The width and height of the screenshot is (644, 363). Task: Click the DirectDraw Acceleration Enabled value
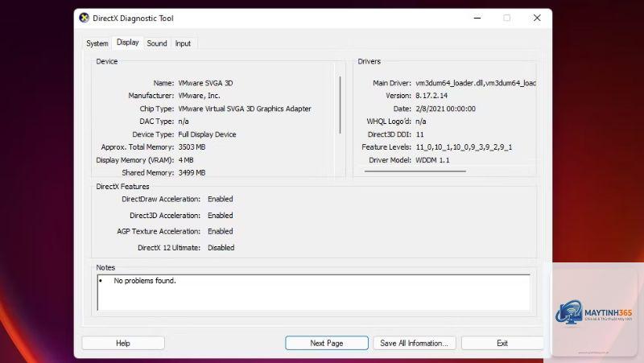[x=220, y=199]
